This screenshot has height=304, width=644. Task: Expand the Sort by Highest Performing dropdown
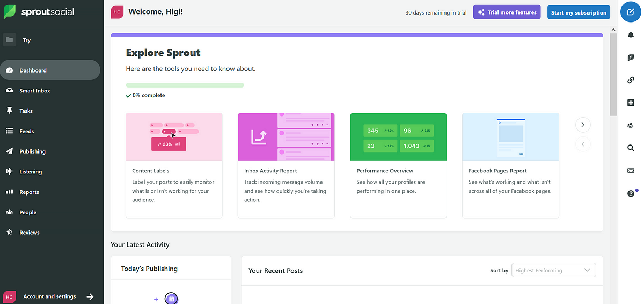click(x=553, y=270)
